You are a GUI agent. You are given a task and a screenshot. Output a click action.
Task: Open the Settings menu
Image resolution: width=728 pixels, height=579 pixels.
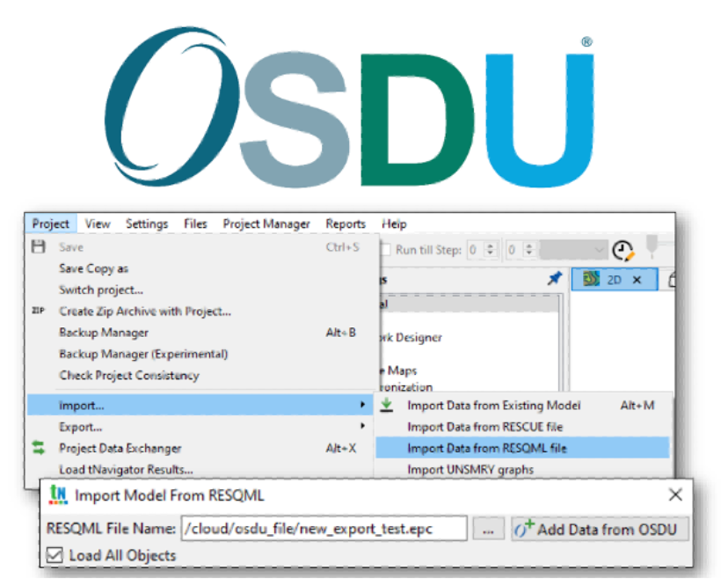tap(147, 224)
